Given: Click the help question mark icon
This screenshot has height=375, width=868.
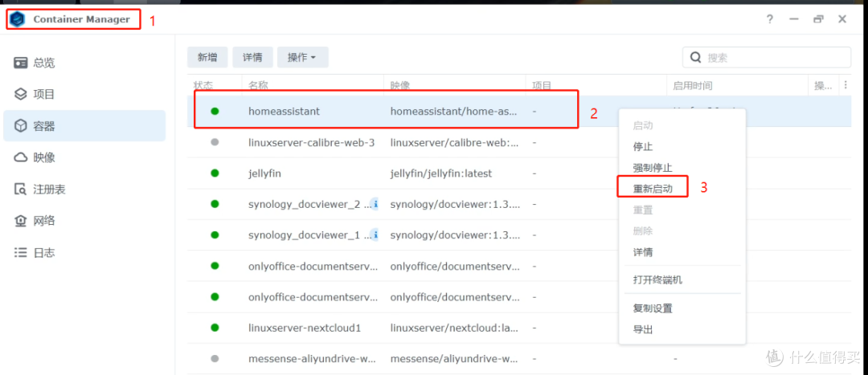Looking at the screenshot, I should pos(771,19).
